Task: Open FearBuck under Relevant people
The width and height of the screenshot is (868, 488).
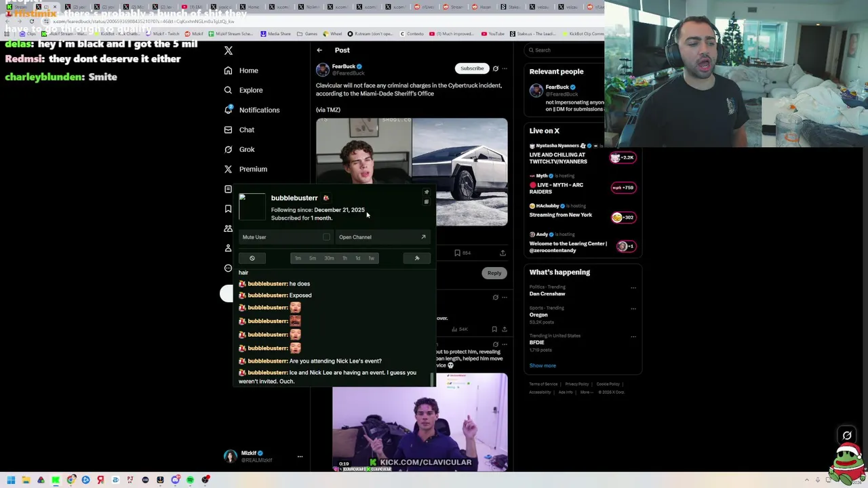Action: (x=557, y=87)
